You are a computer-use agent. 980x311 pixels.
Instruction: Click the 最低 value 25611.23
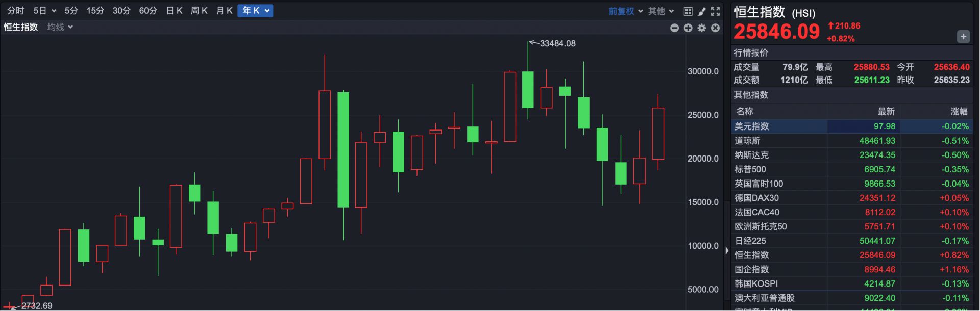pyautogui.click(x=872, y=80)
